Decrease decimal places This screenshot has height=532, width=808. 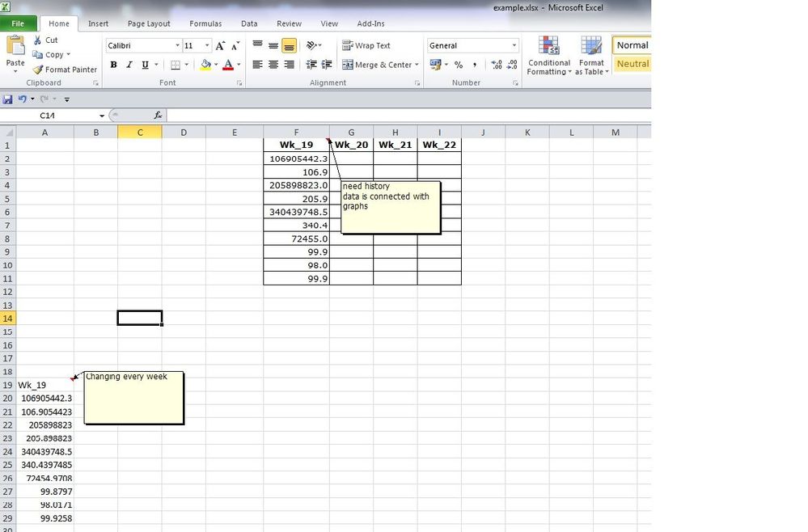coord(512,65)
